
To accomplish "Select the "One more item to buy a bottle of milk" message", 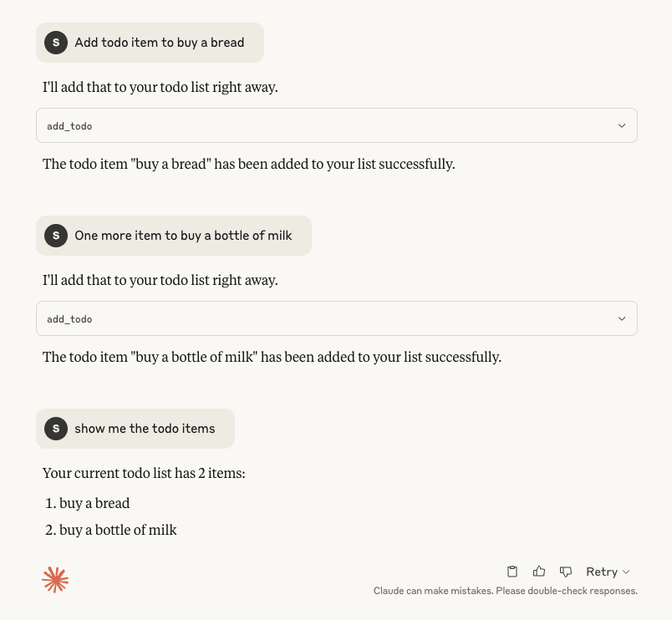I will (183, 236).
